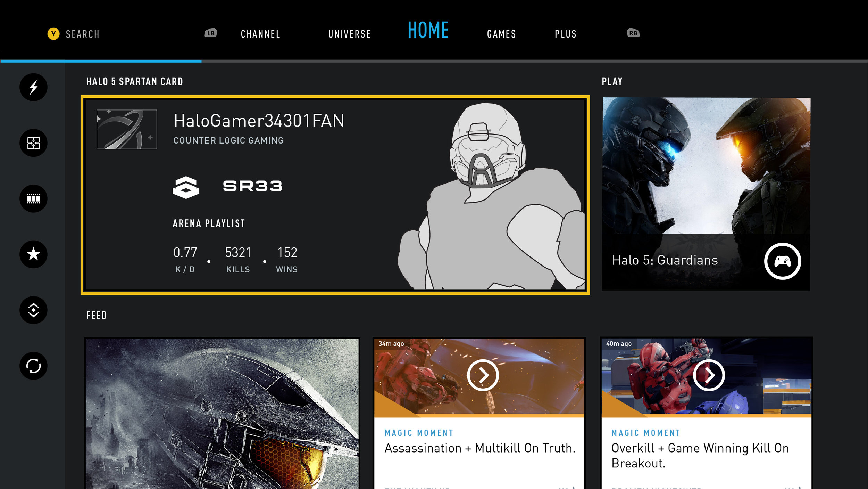Open the star favorites sidebar icon
Image resolution: width=868 pixels, height=489 pixels.
point(33,254)
